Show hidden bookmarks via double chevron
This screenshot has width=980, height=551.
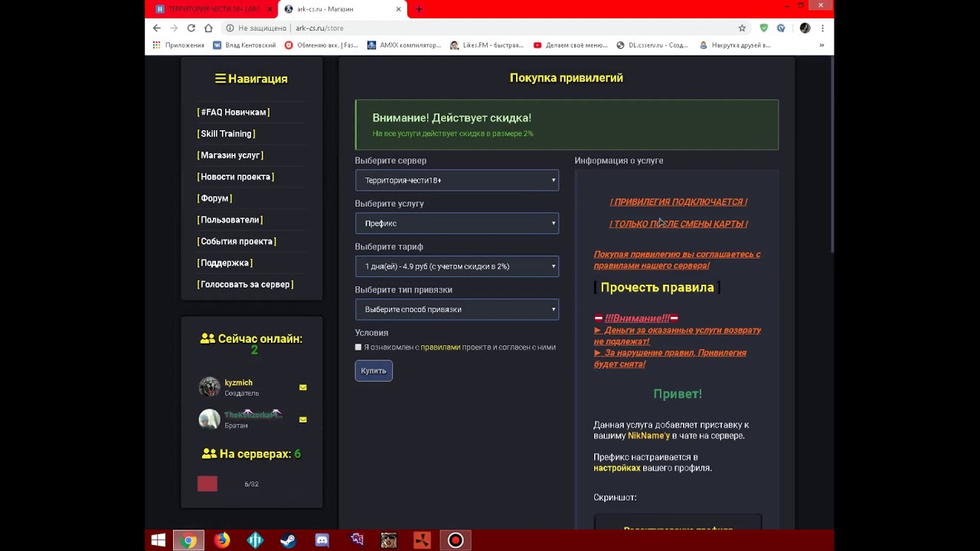[x=822, y=45]
